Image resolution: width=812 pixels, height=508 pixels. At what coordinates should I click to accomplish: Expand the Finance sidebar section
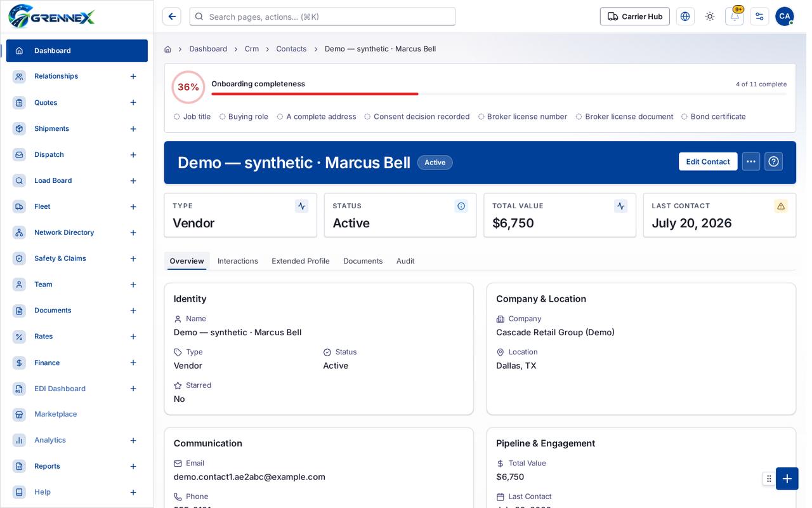coord(133,363)
